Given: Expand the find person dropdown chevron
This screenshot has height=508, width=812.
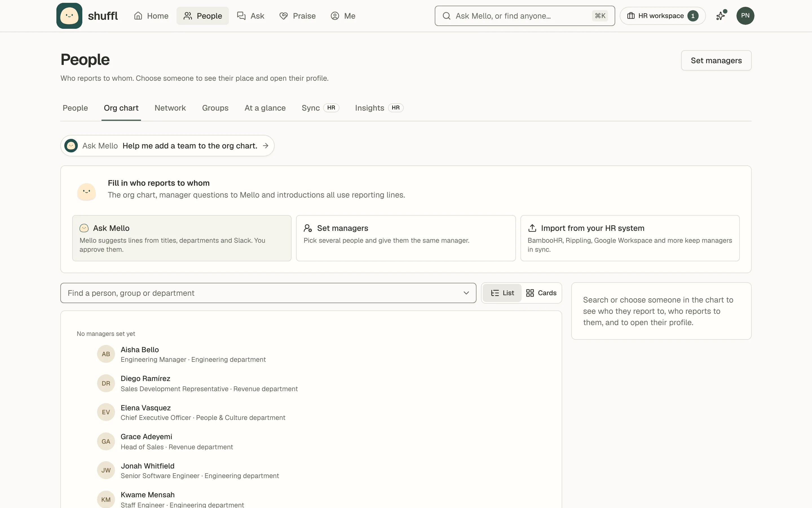Looking at the screenshot, I should [466, 293].
